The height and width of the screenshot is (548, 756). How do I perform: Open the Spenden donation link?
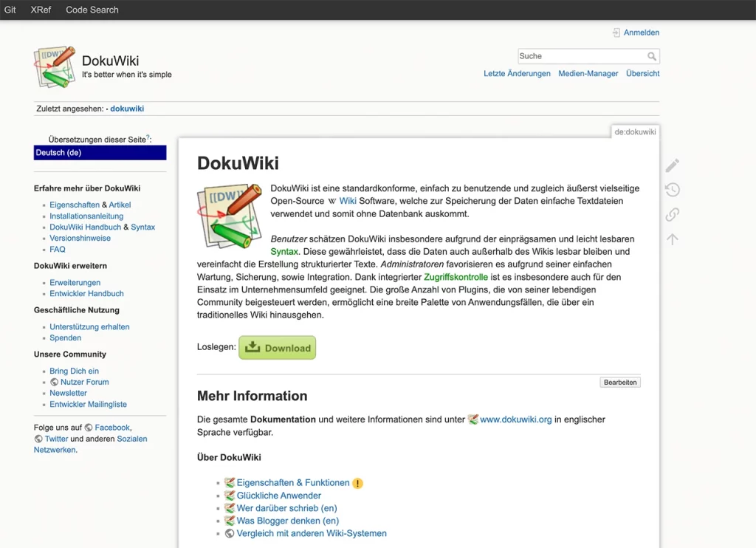pos(65,338)
